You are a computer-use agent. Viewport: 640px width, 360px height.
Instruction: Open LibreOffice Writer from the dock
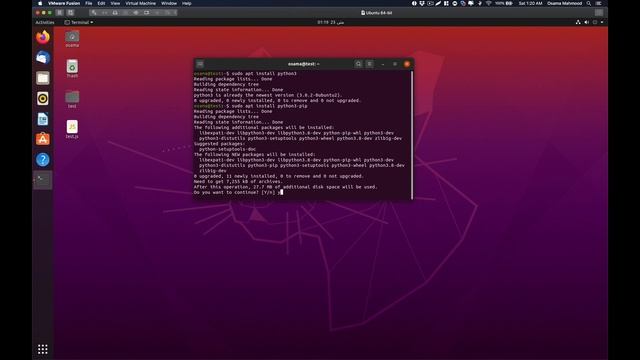[42, 119]
